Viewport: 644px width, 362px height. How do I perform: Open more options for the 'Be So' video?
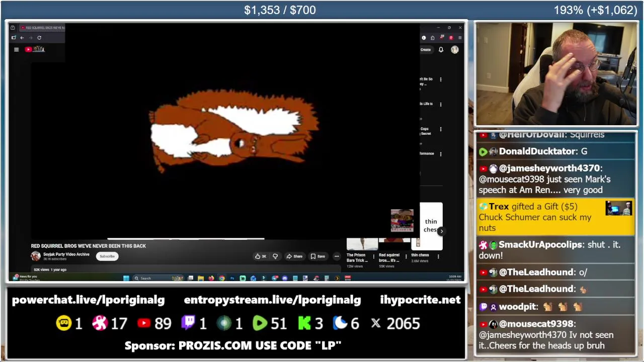441,79
